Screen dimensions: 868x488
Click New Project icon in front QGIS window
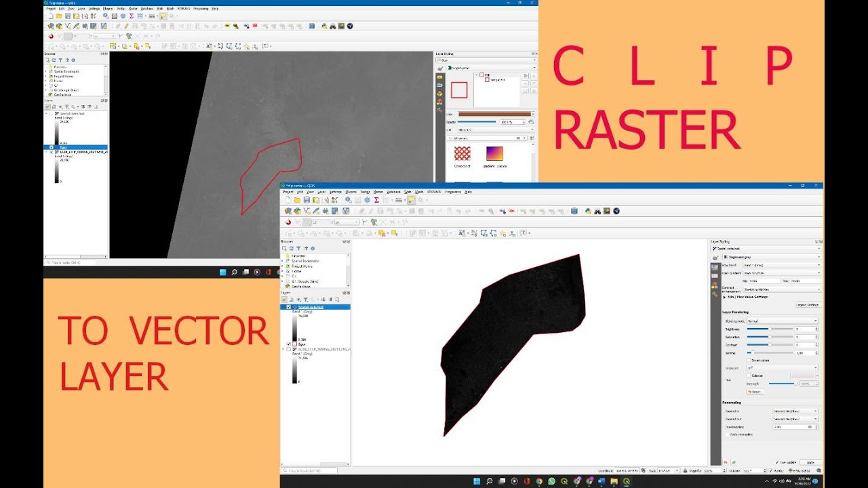click(288, 200)
